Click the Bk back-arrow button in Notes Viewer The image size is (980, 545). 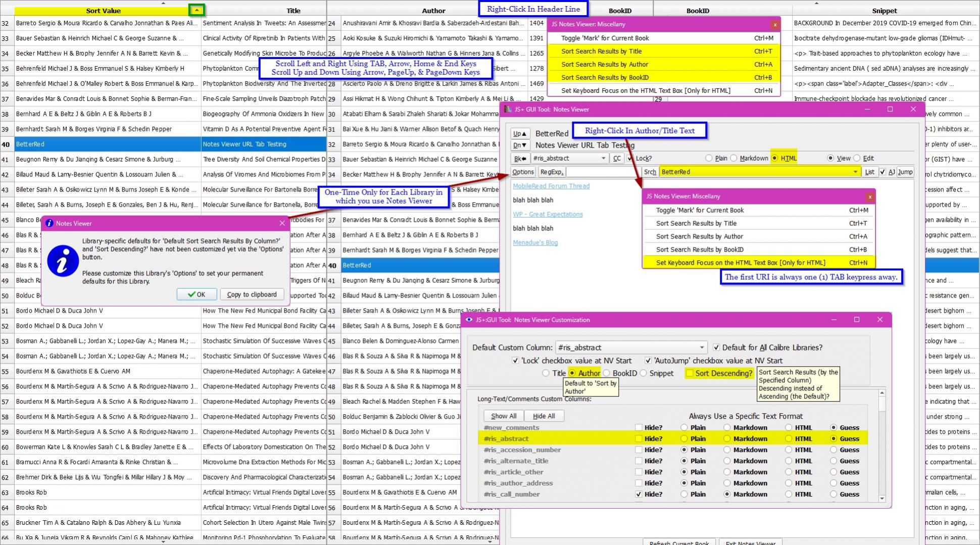click(x=520, y=159)
